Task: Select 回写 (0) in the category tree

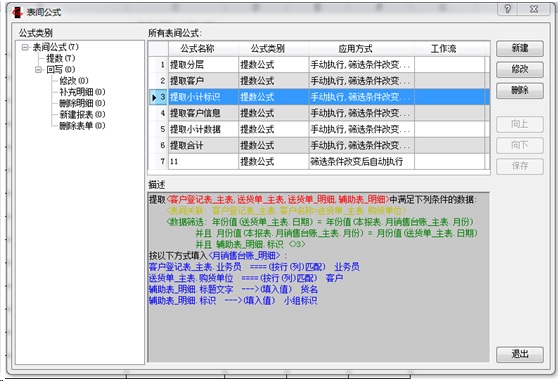Action: [60, 69]
